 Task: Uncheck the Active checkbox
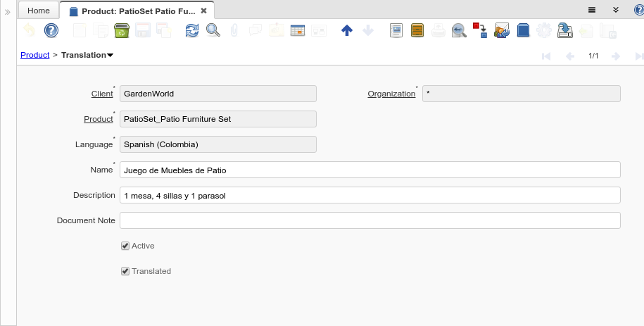tap(125, 246)
